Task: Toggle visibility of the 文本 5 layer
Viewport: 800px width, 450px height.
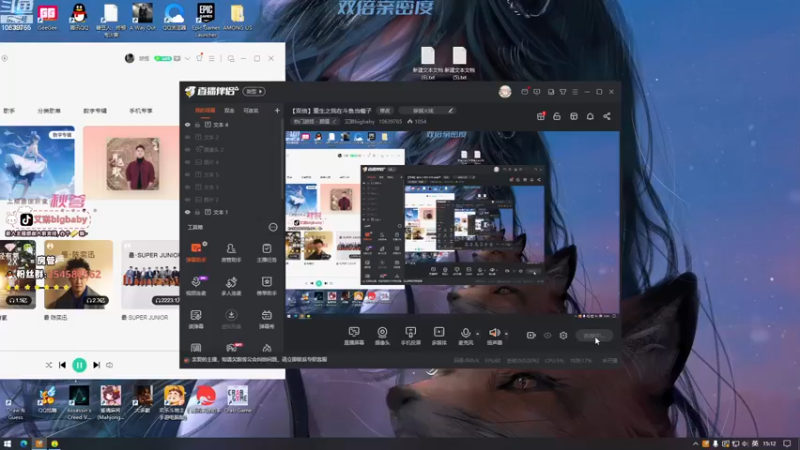Action: (187, 174)
